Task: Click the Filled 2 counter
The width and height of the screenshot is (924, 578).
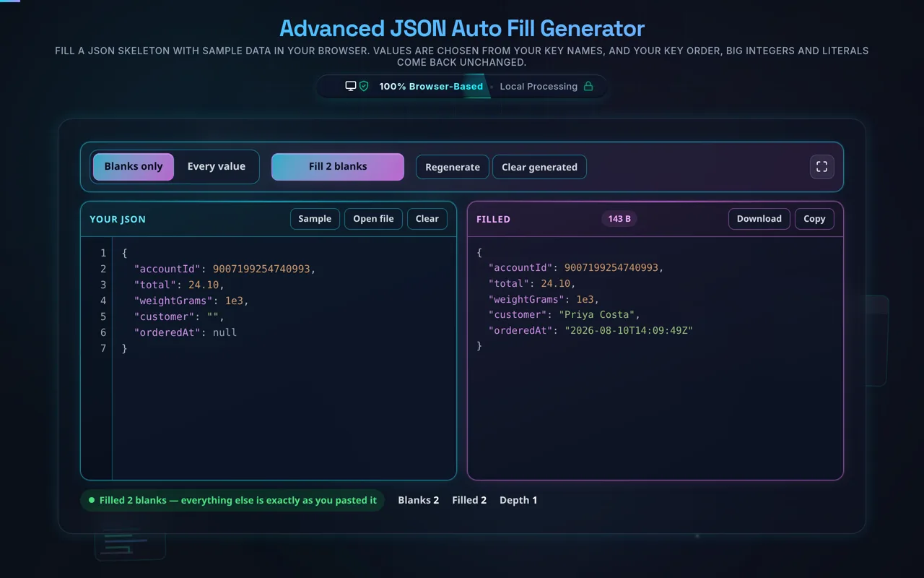Action: coord(469,500)
